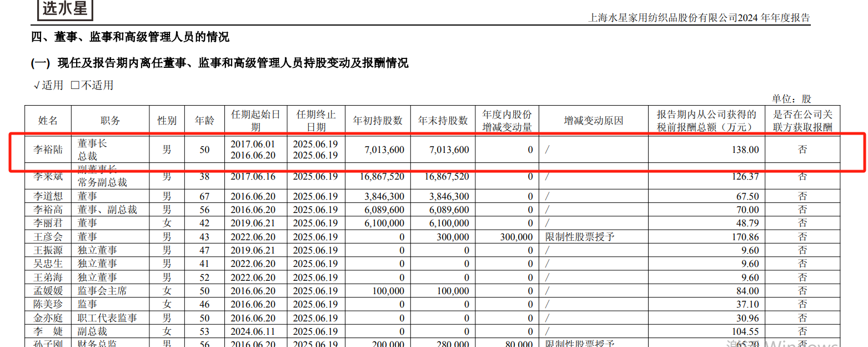Click 李裕陆's start date 2017.06.01
This screenshot has width=868, height=347.
pyautogui.click(x=253, y=143)
